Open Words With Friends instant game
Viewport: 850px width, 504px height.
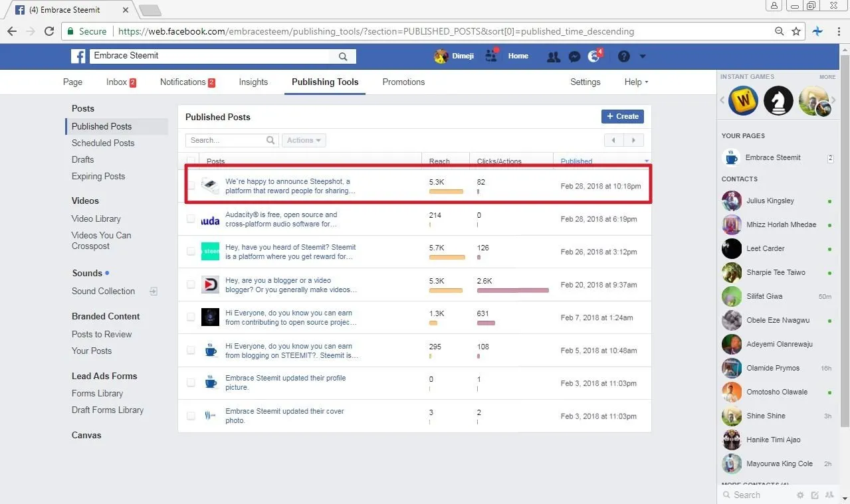coord(743,100)
